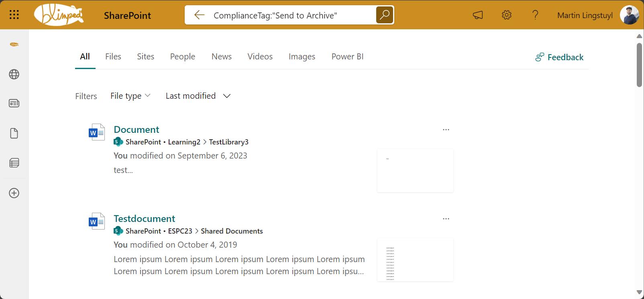644x299 pixels.
Task: Open the ESPC23 site breadcrumb link
Action: [x=180, y=231]
